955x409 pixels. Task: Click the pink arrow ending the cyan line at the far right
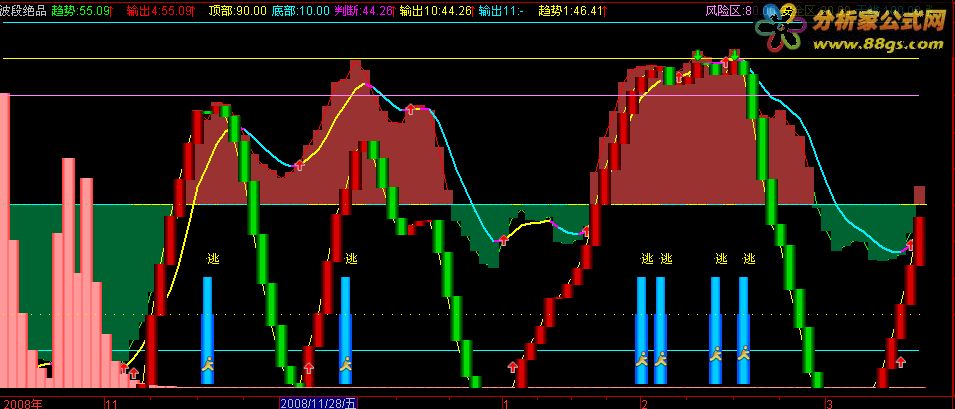[x=909, y=246]
